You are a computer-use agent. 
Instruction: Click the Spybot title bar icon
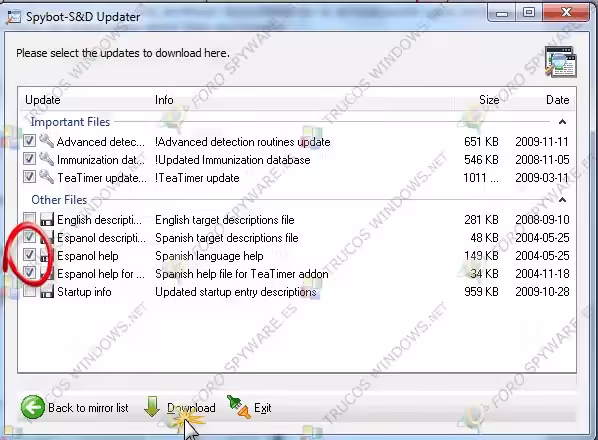coord(14,17)
